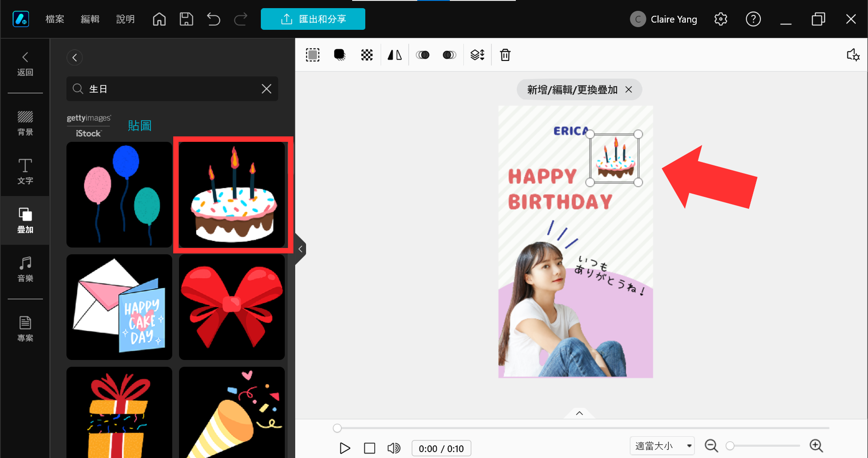Zoom out with the minus magnifier
The height and width of the screenshot is (458, 868).
[711, 446]
